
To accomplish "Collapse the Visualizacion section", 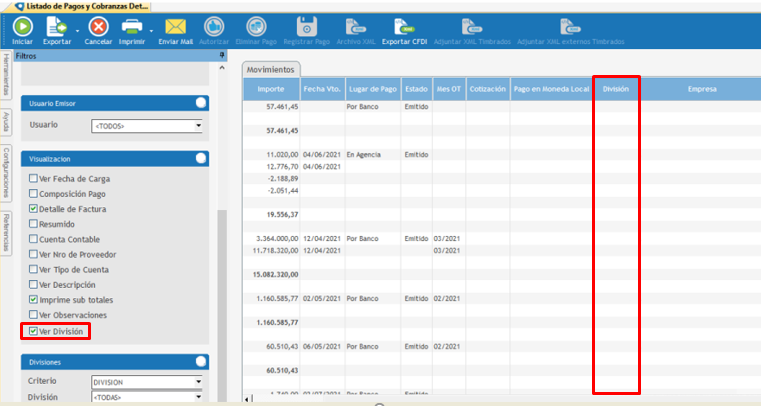I will 201,158.
